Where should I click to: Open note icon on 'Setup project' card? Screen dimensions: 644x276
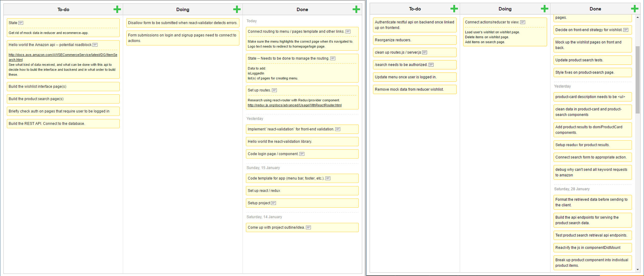click(273, 203)
